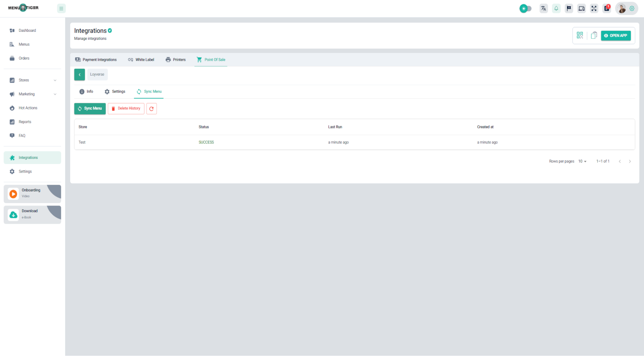The width and height of the screenshot is (644, 362).
Task: Open the rows per page dropdown
Action: (x=582, y=161)
